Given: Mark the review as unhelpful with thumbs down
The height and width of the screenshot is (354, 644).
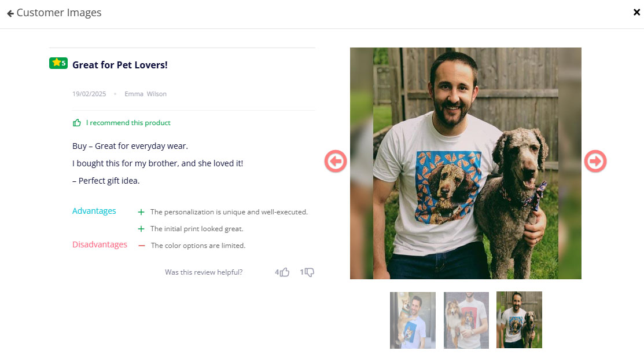Looking at the screenshot, I should coord(309,272).
